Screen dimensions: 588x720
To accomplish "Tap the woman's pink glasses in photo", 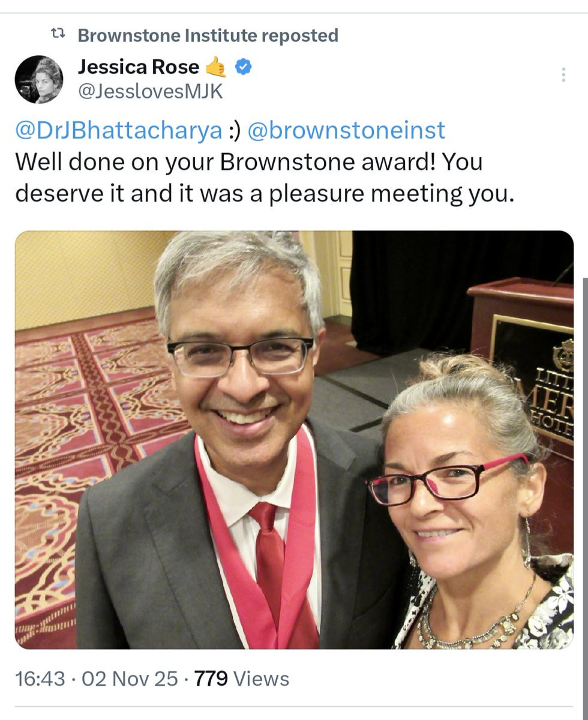I will [447, 481].
